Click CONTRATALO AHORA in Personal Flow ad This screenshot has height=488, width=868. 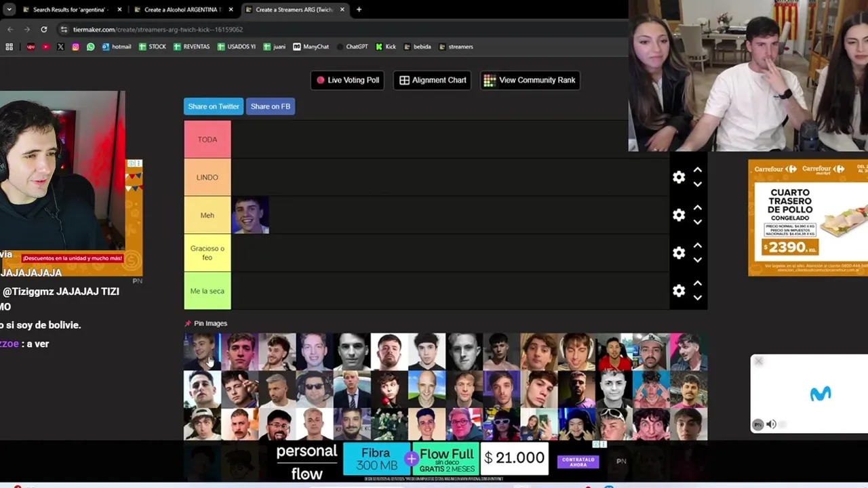click(x=578, y=462)
